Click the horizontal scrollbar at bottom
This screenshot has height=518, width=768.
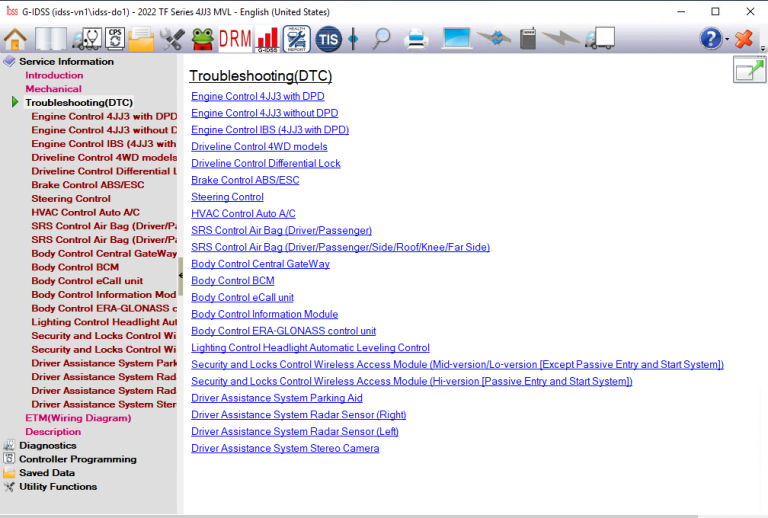pos(349,516)
